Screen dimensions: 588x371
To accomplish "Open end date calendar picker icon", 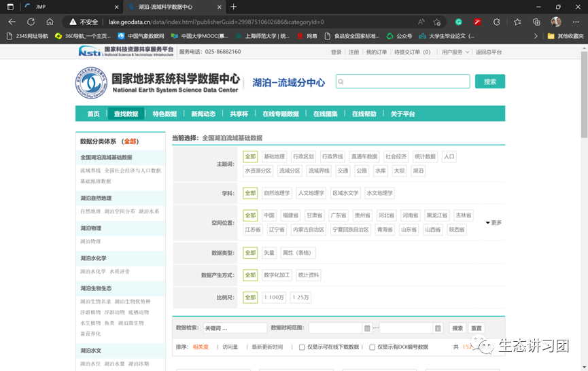I will 438,328.
